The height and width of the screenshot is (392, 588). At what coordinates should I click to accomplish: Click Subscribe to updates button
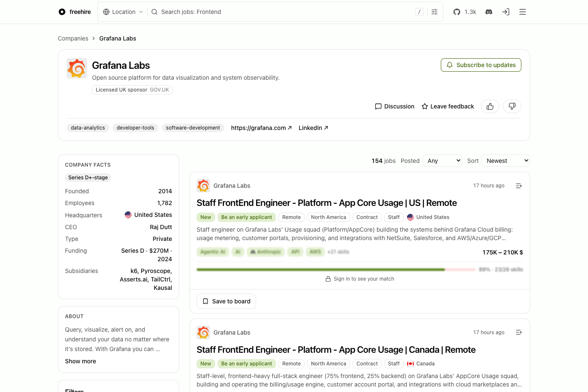(x=481, y=65)
